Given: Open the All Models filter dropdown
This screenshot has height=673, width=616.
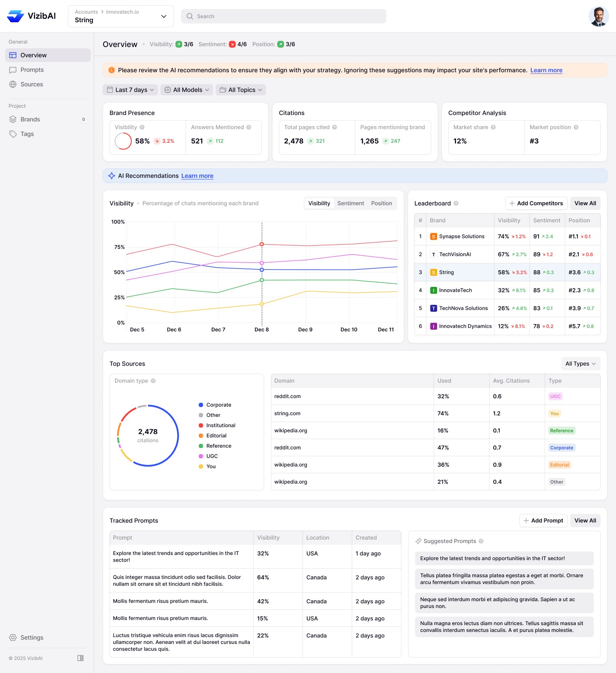Looking at the screenshot, I should point(187,90).
